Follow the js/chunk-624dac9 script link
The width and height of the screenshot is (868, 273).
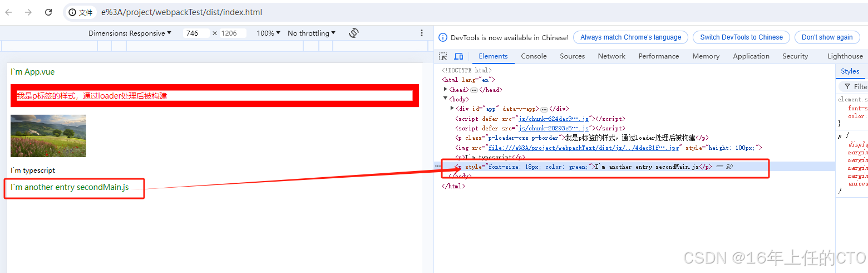(x=554, y=119)
